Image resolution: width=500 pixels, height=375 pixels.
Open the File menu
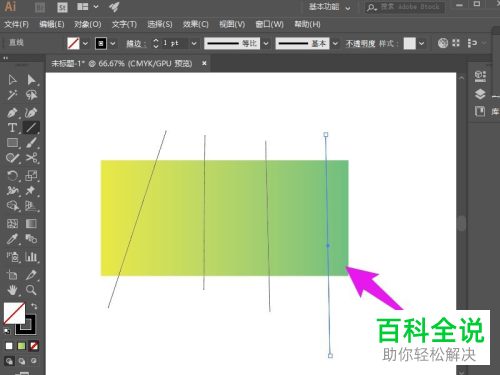point(16,24)
